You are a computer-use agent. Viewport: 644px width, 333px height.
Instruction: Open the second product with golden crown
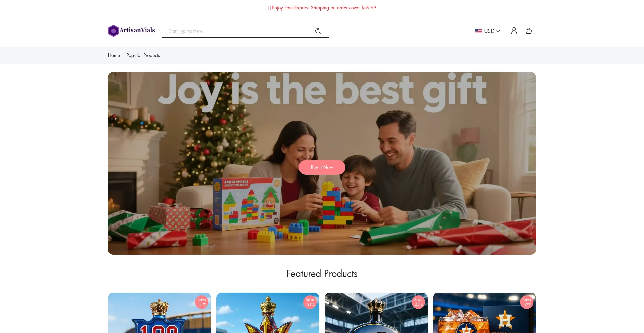click(268, 313)
